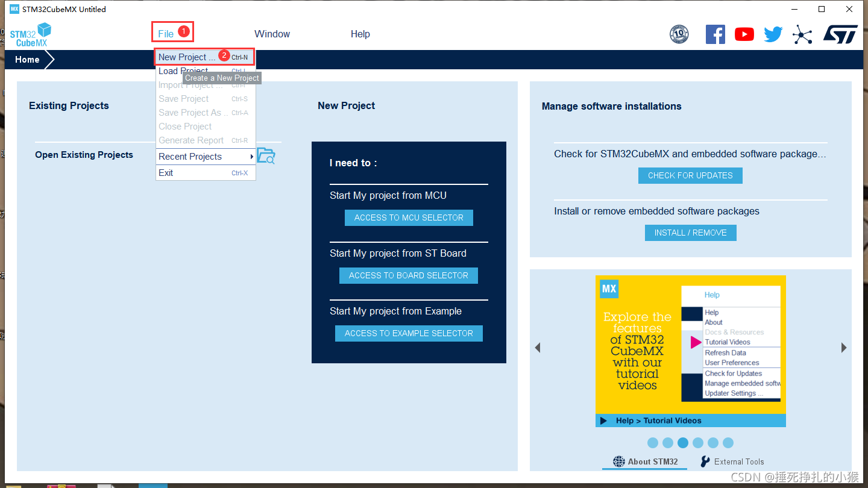Switch to the External Tools tab

(x=732, y=461)
